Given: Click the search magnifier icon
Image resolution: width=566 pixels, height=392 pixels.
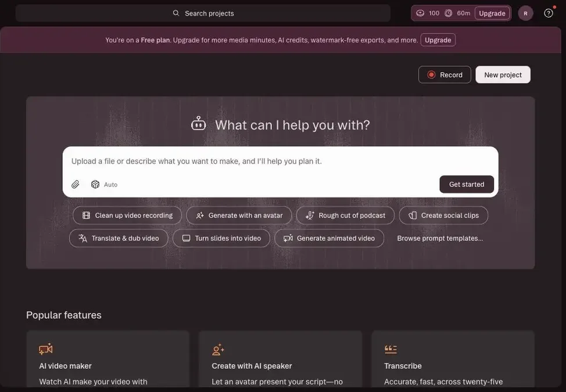Looking at the screenshot, I should [176, 13].
